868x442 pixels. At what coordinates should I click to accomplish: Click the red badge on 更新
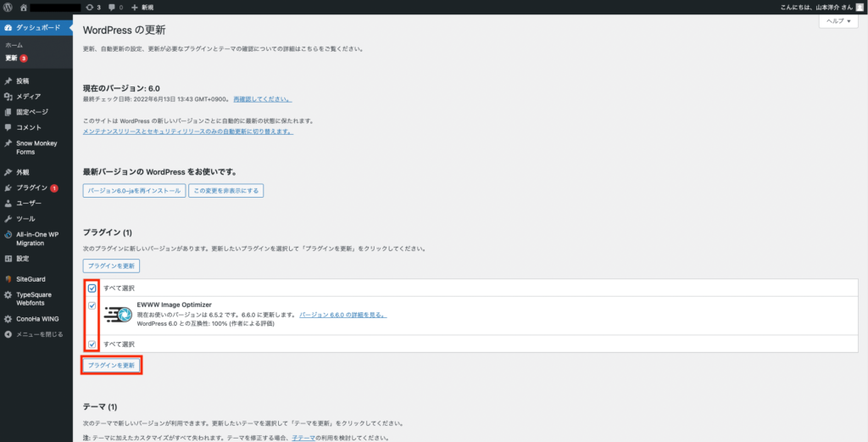[24, 59]
